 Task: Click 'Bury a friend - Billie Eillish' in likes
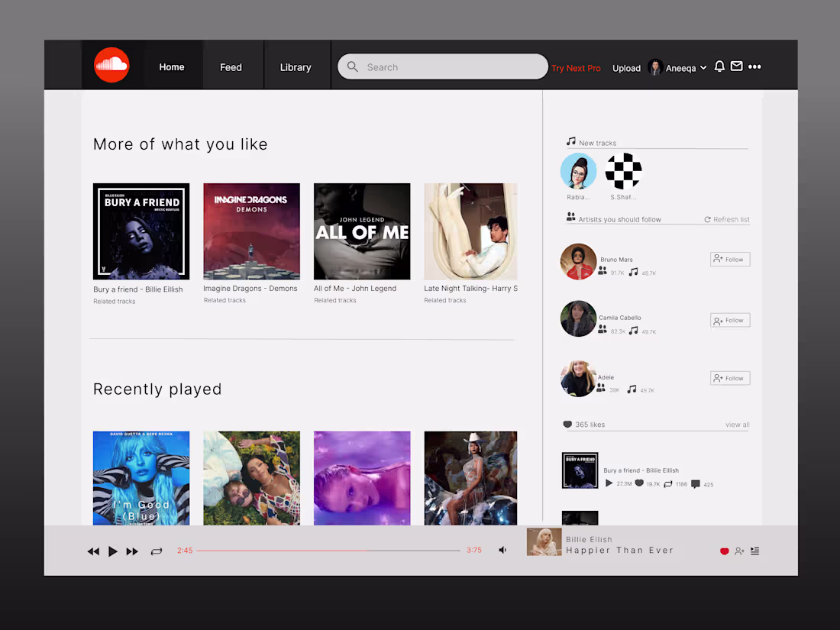(641, 470)
